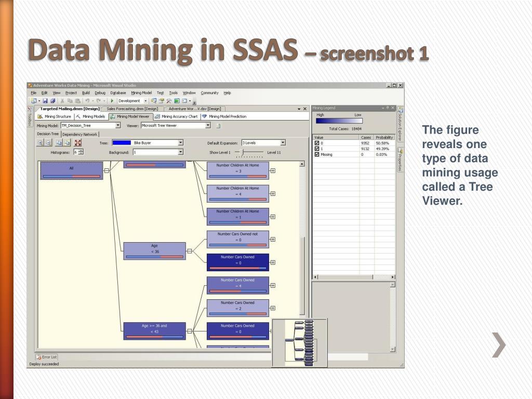The width and height of the screenshot is (532, 399).
Task: Expand Number Cars Owned not = 0 node
Action: pos(273,240)
